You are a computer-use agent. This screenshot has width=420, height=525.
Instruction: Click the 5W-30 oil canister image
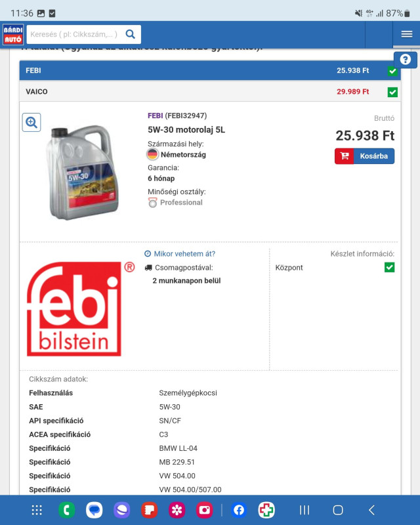coord(83,173)
